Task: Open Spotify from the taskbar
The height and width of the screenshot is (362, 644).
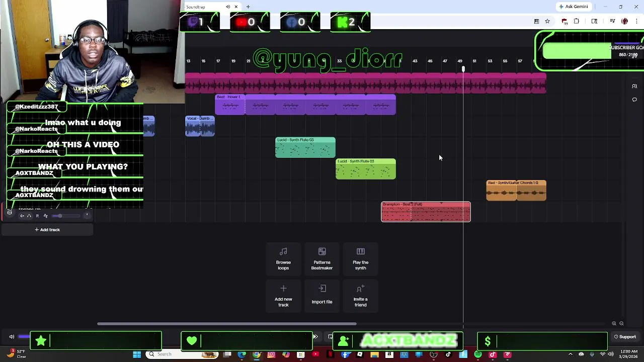Action: [x=478, y=354]
